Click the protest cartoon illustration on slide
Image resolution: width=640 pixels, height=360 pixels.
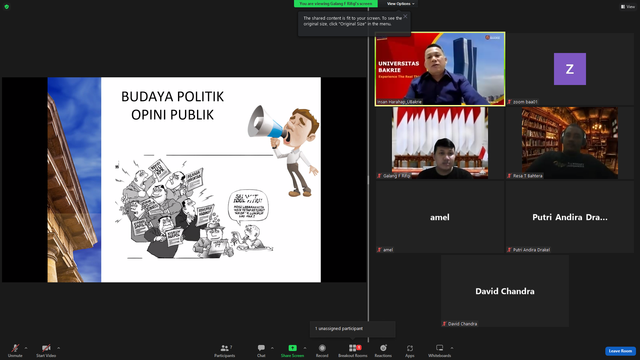[194, 208]
